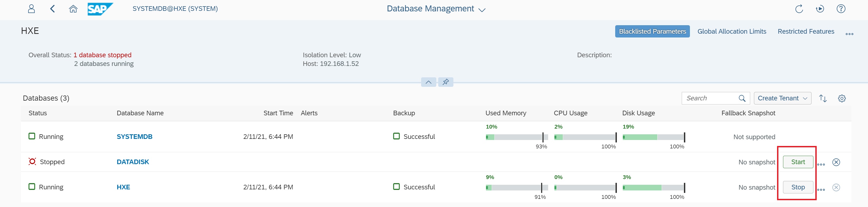Click SYSTEMDB CPU Usage bar
The image size is (868, 207).
coord(585,137)
